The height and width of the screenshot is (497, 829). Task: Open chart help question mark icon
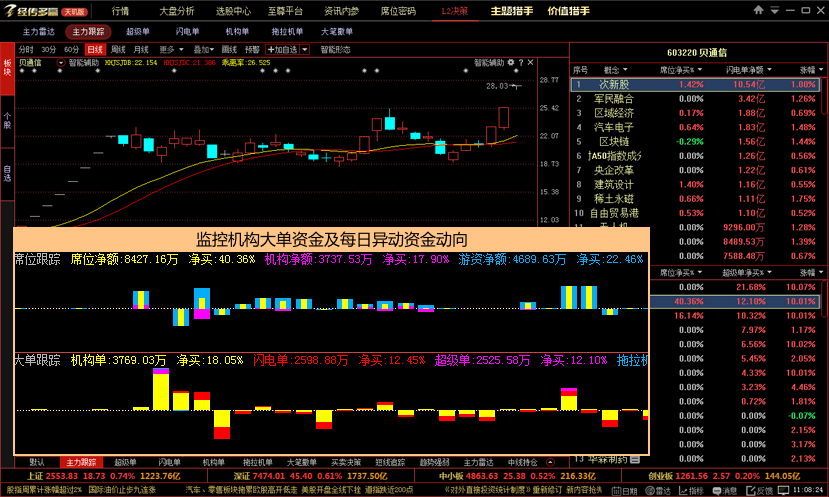pos(521,62)
